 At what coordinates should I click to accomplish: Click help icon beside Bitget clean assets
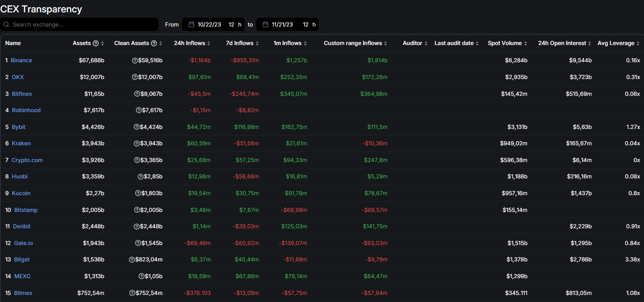[131, 260]
